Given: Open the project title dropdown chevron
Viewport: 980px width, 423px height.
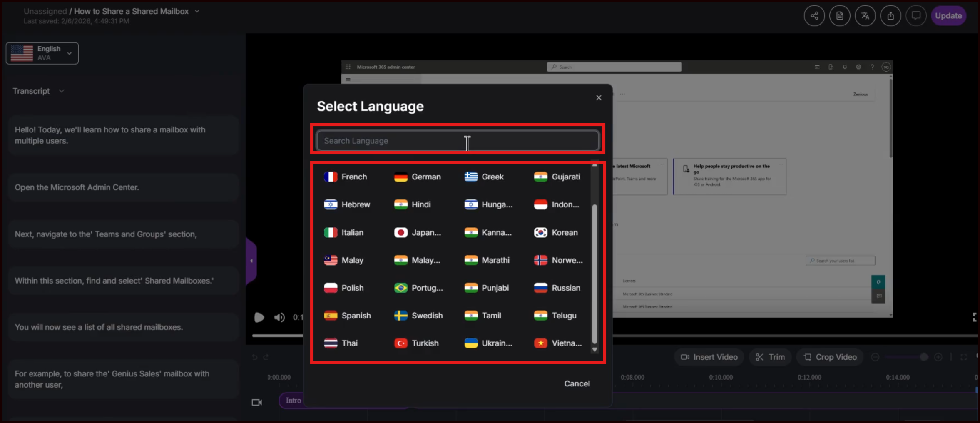Looking at the screenshot, I should tap(197, 12).
